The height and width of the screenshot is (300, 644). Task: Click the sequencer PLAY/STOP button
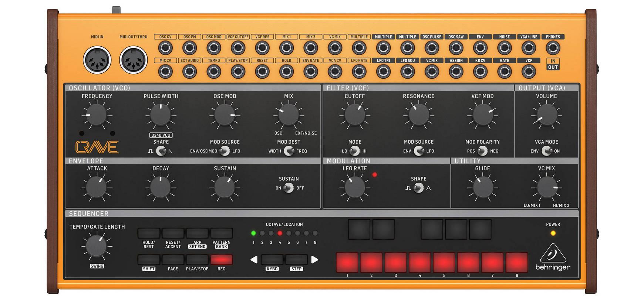197,260
